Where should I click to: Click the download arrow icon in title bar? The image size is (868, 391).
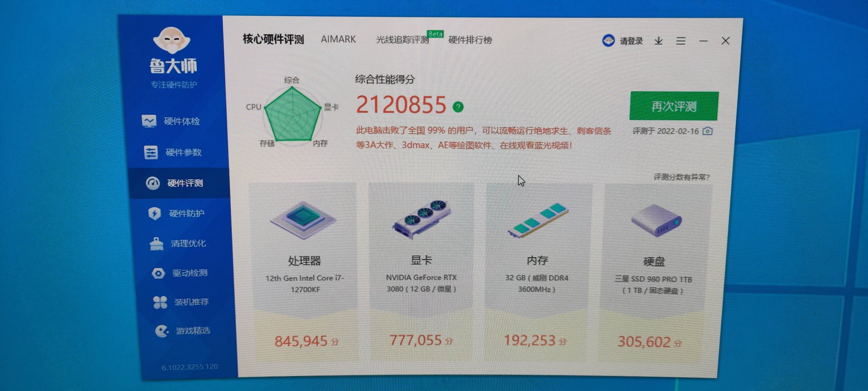(658, 41)
